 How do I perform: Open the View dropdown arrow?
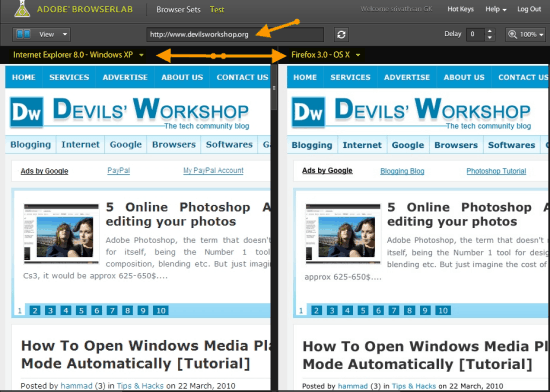tap(65, 34)
